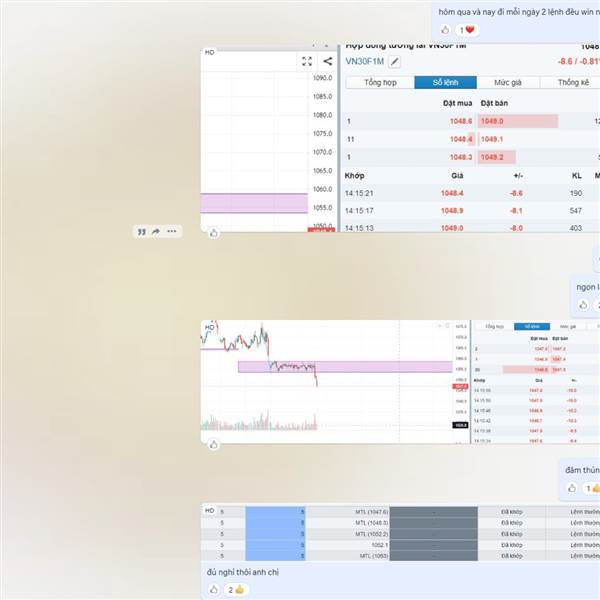Click the 14:15:21 matched trade row
Viewport: 600px width, 600px height.
click(471, 193)
